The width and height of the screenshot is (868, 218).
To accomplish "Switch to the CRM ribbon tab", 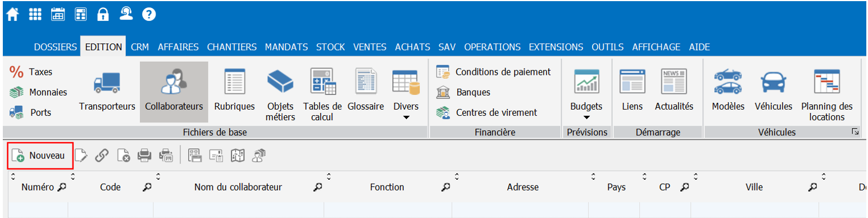I will [139, 47].
